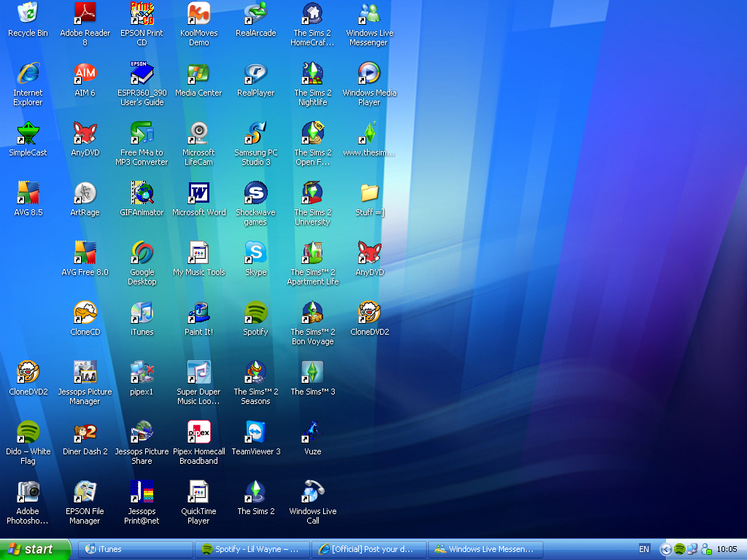Activate the Internet Explorer "[Official] Post your d..." taskbar button

click(x=369, y=549)
